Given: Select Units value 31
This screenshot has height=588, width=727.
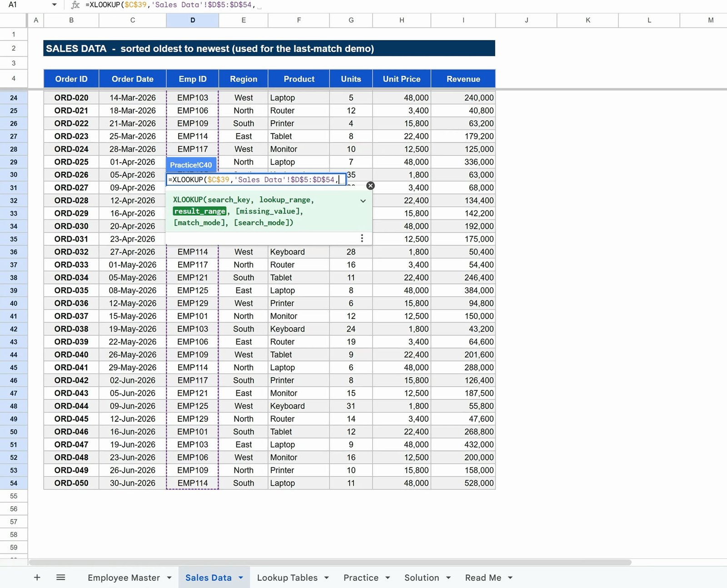Looking at the screenshot, I should pos(351,406).
